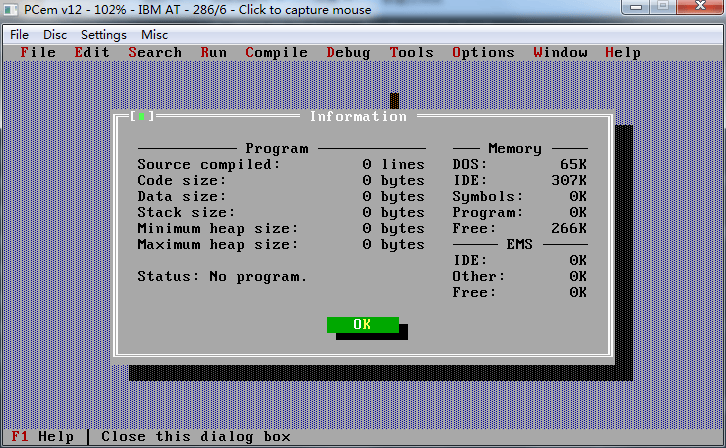Open the IDE Help menu
This screenshot has width=726, height=448.
623,53
